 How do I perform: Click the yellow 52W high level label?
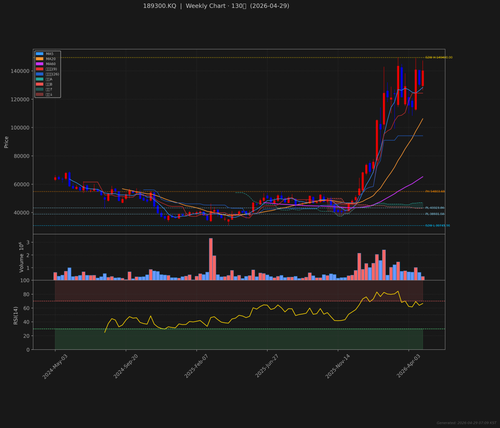click(x=439, y=58)
